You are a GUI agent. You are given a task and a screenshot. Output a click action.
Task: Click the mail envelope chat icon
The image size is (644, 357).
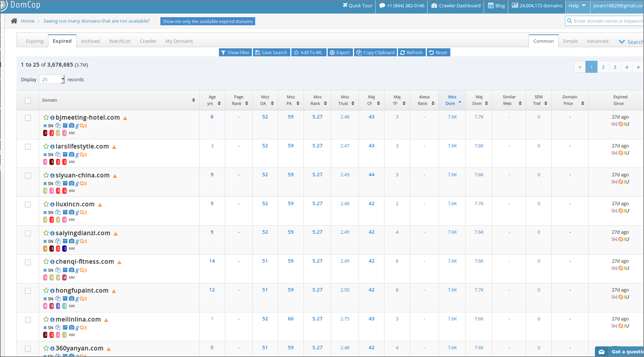[602, 352]
